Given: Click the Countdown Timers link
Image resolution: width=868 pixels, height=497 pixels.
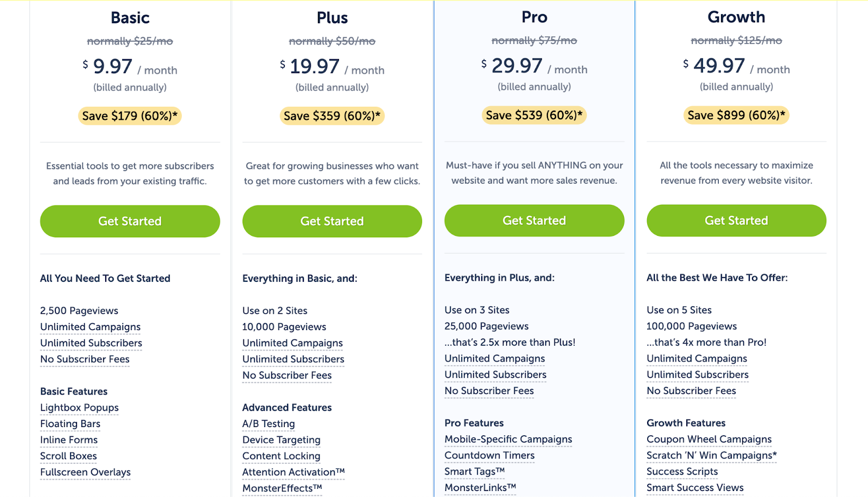Looking at the screenshot, I should [489, 456].
